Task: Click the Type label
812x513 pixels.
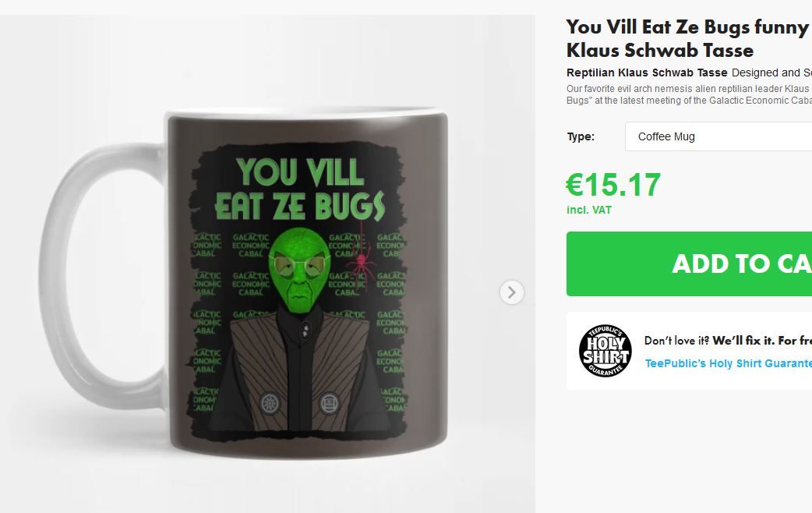Action: (581, 136)
